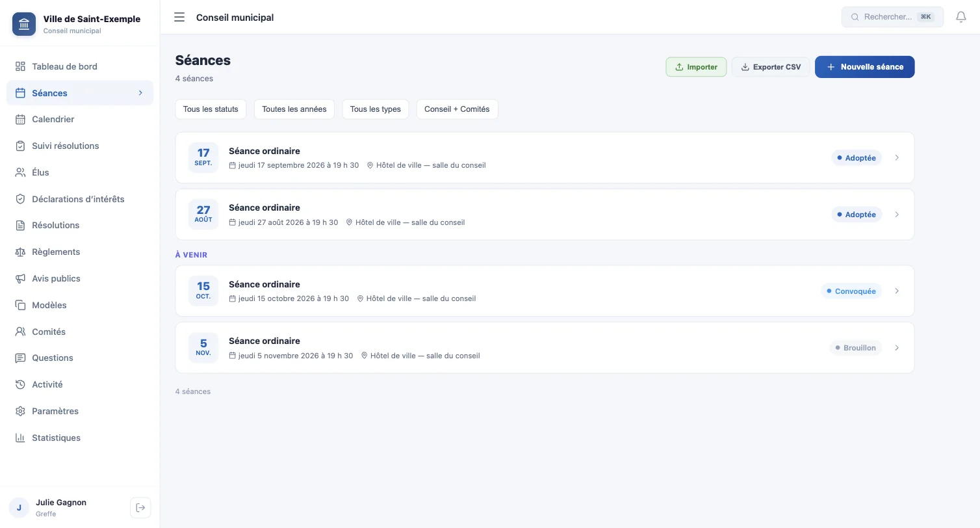
Task: Click the J avatar of Julie Gagnon
Action: click(x=19, y=508)
